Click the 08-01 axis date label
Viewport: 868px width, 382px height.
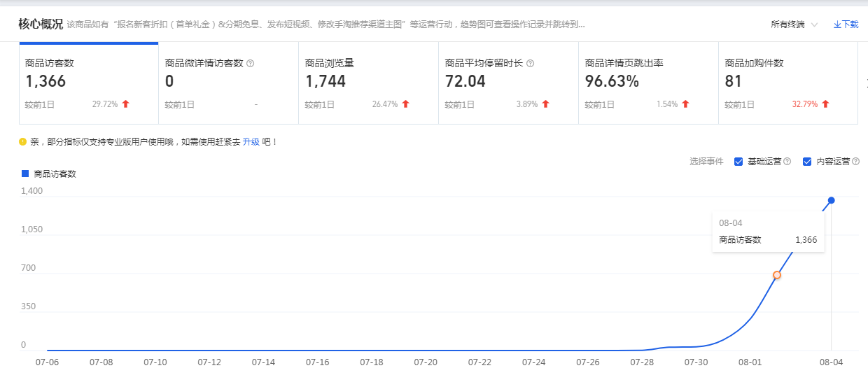coord(750,362)
